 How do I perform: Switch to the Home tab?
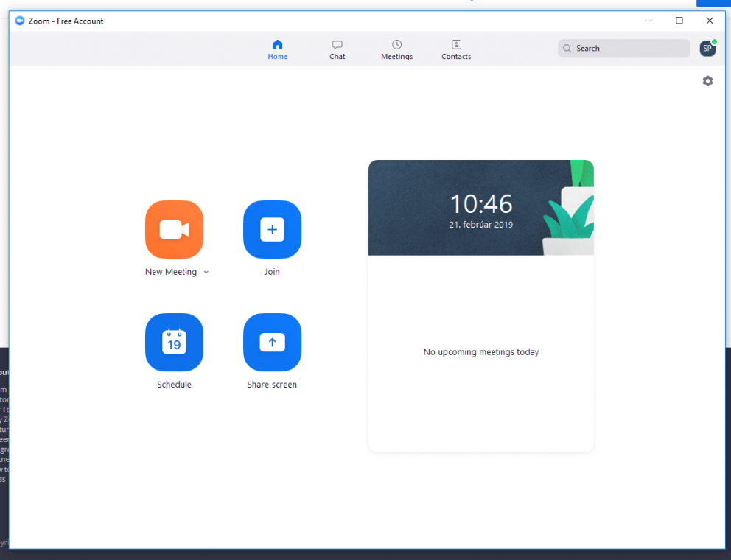[x=278, y=49]
